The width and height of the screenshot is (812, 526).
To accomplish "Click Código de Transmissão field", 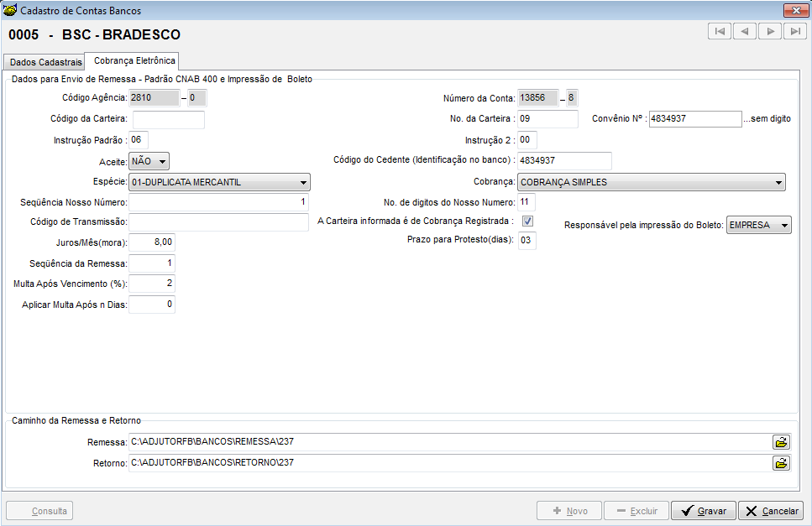I will click(218, 222).
